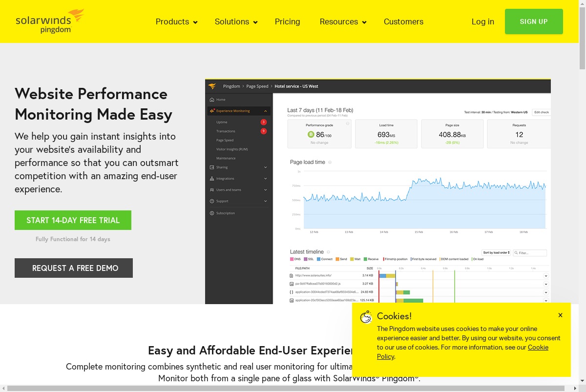Click the green SIGN UP button
This screenshot has height=392, width=586.
coord(534,21)
